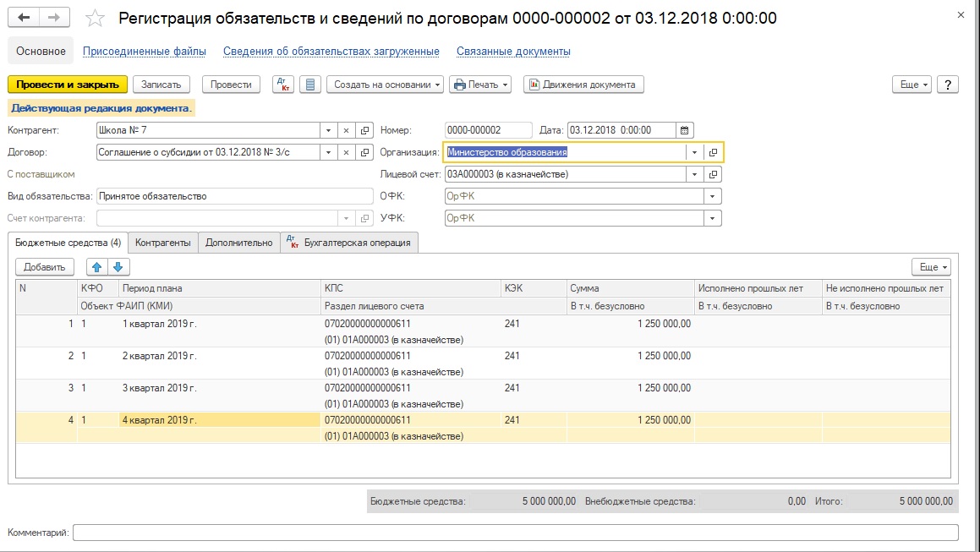980x552 pixels.
Task: Select the row for 2 квартал 2019 г.
Action: point(483,363)
